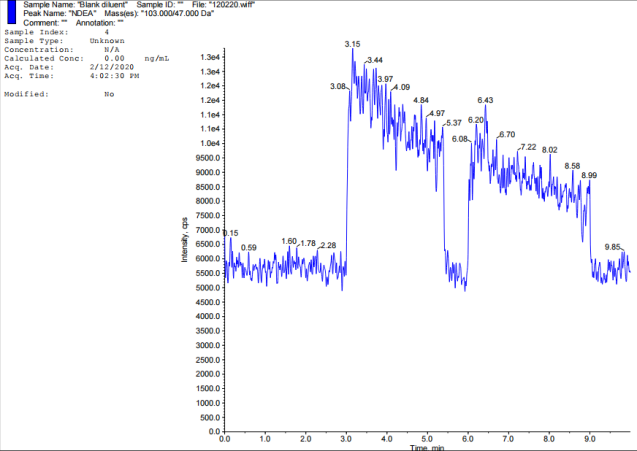
Task: Select the 5.37 peak label
Action: (x=454, y=123)
